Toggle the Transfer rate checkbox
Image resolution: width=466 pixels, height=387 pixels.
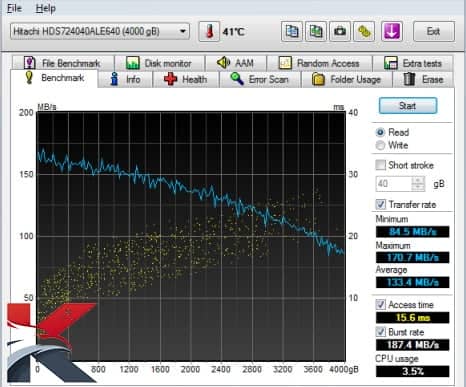point(380,204)
